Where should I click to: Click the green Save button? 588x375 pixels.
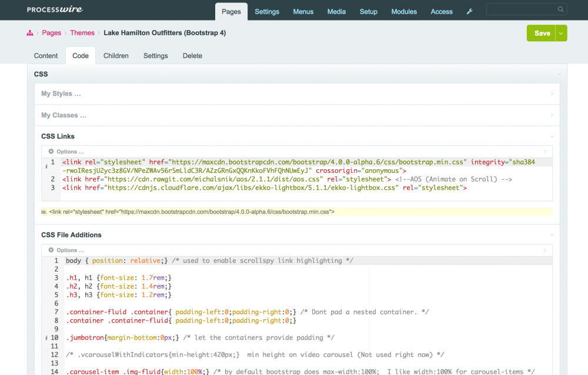point(542,34)
